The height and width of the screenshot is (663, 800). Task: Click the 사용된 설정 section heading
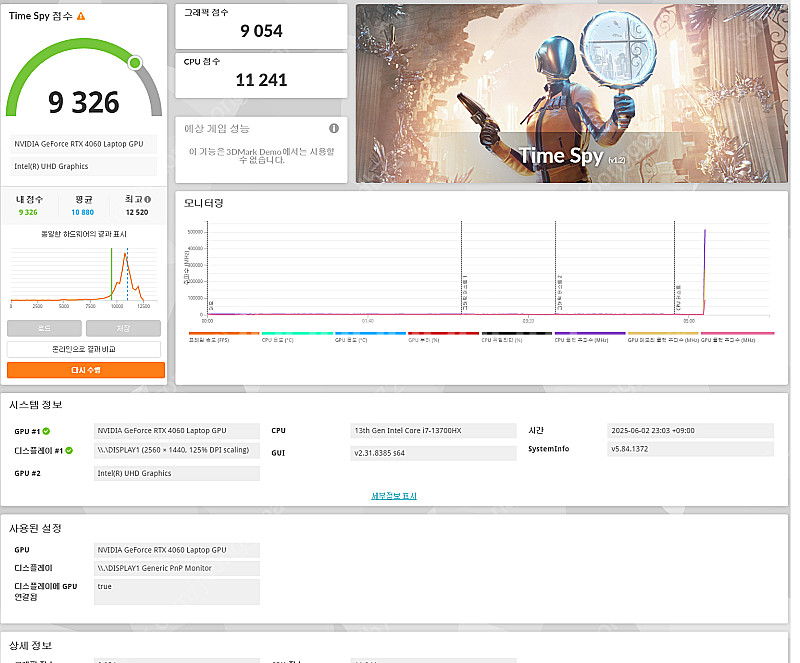point(35,528)
